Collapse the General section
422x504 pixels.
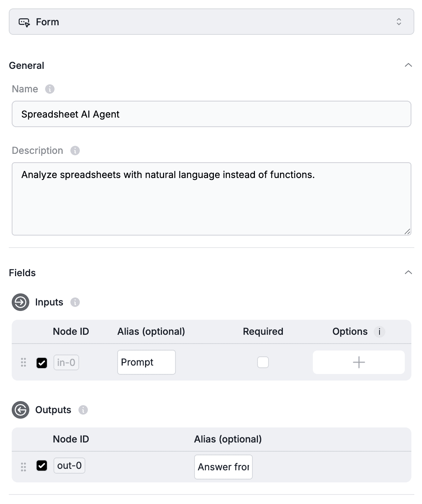(408, 65)
